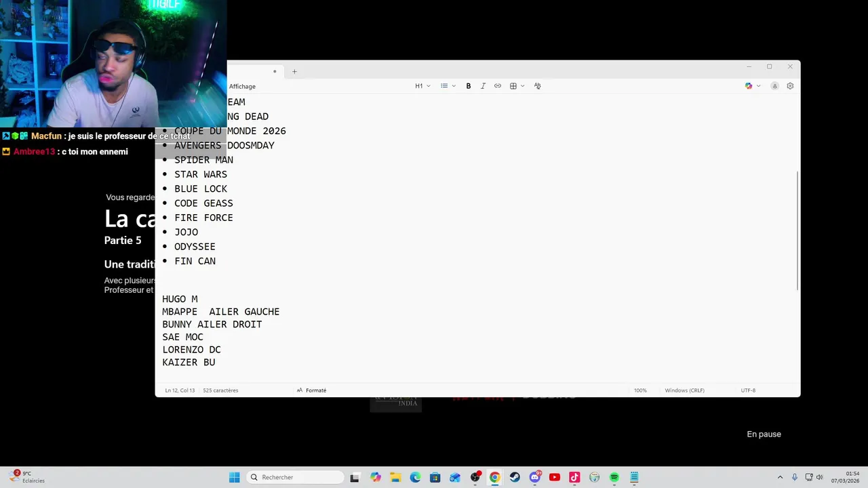Screen dimensions: 868x488
Task: Click the UTF-8 encoding indicator
Action: (748, 390)
